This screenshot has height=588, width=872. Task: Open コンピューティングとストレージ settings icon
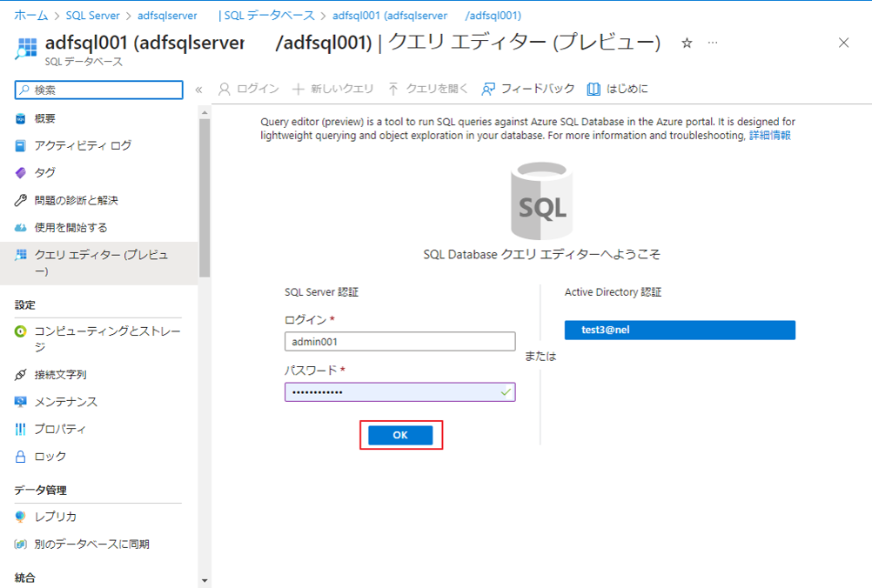[21, 331]
